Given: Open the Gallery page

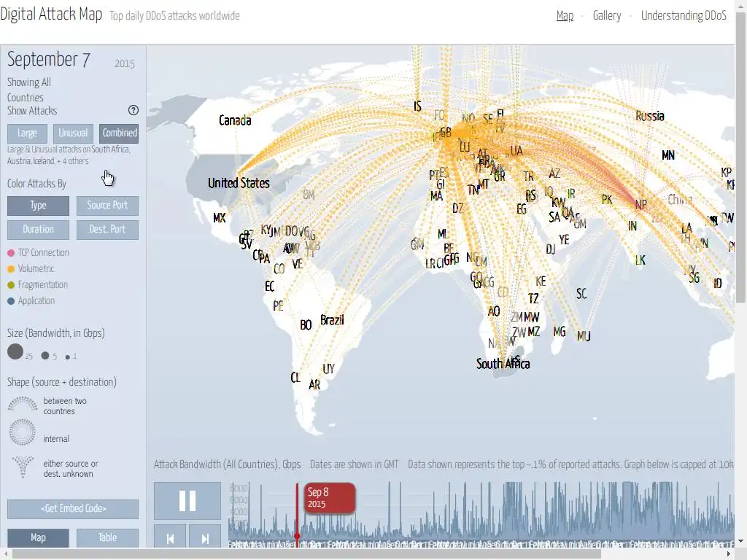Looking at the screenshot, I should tap(607, 16).
